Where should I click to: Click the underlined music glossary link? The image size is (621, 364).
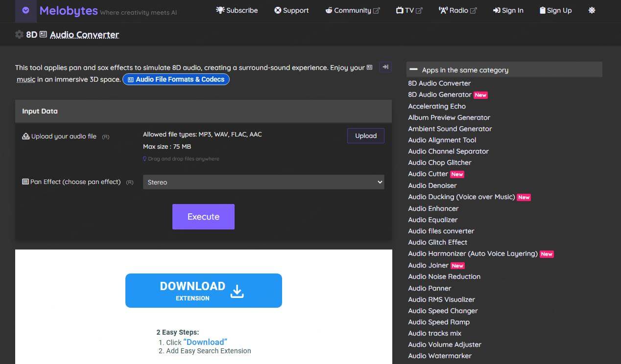[26, 79]
